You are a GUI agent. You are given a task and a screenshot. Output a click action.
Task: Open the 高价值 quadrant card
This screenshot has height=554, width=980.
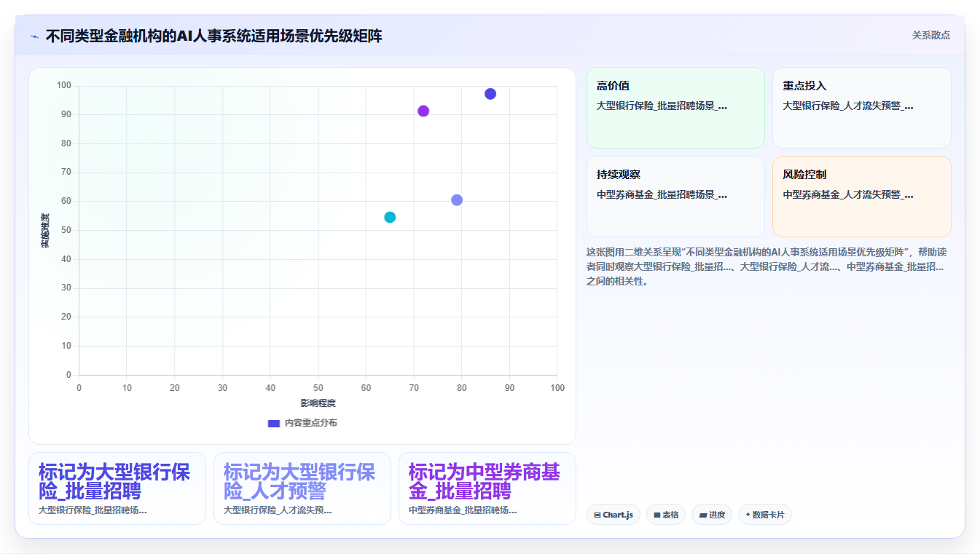[x=675, y=108]
